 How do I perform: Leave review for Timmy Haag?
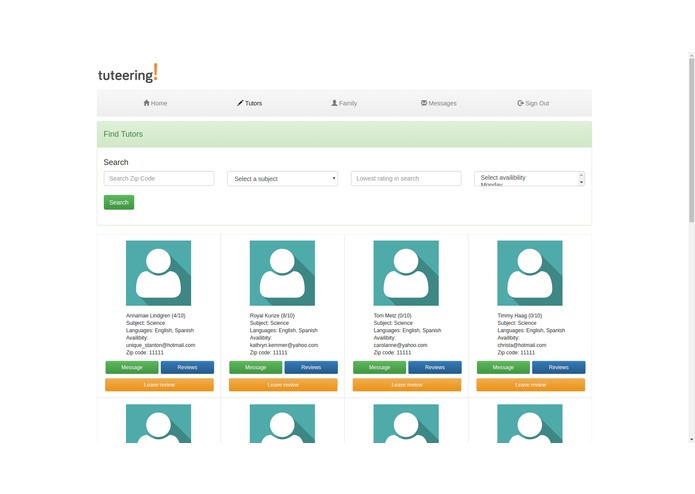tap(531, 385)
